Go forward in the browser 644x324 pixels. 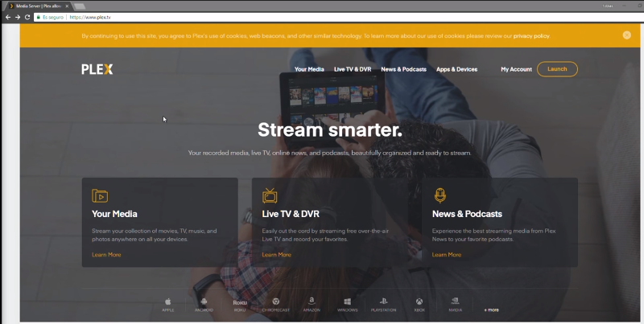pyautogui.click(x=18, y=17)
